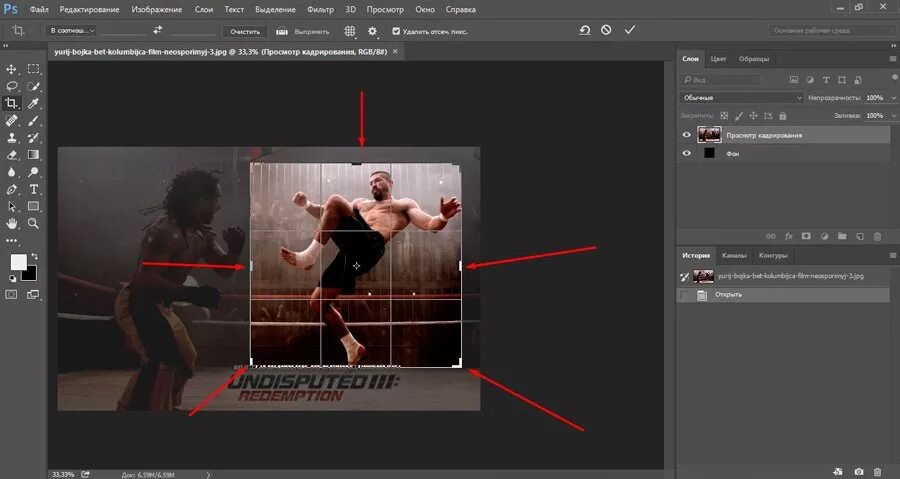Click the Straighten level icon
The width and height of the screenshot is (900, 479).
click(281, 32)
